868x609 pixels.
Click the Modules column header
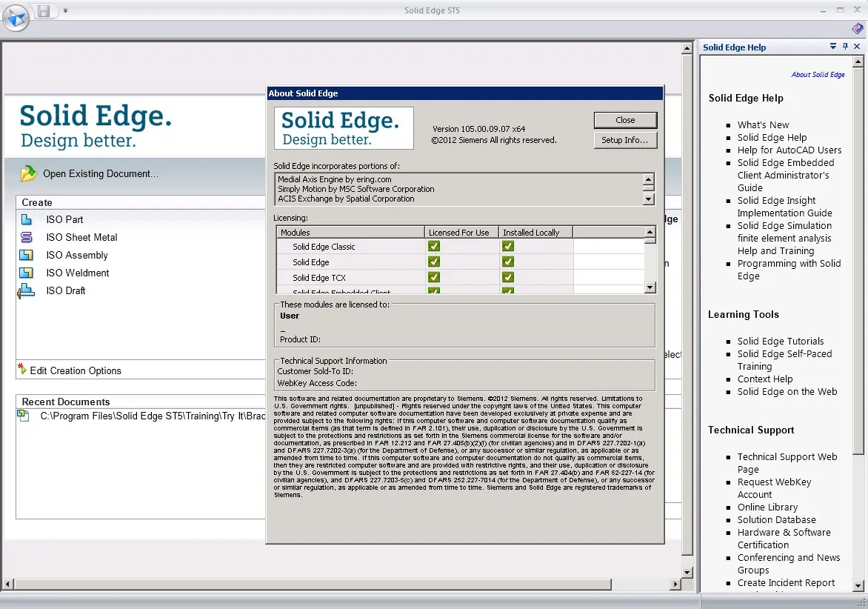[x=350, y=233]
